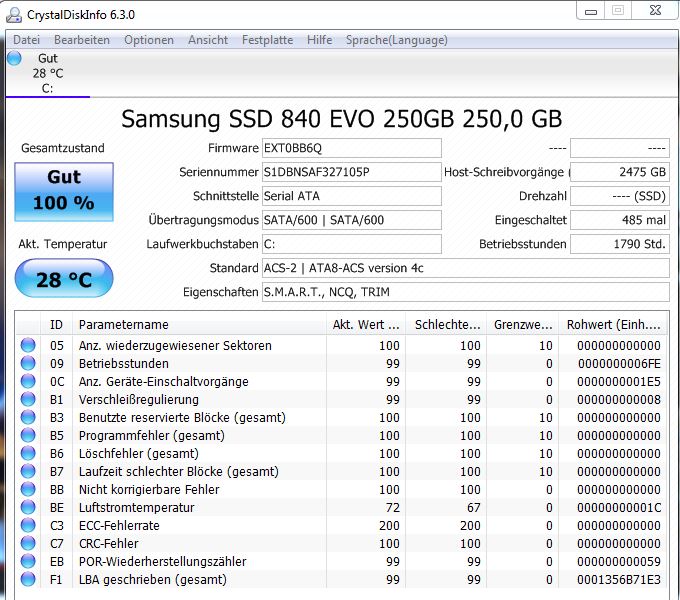
Task: Click status icon for C3 ECC-Fehlerrate row
Action: 28,525
